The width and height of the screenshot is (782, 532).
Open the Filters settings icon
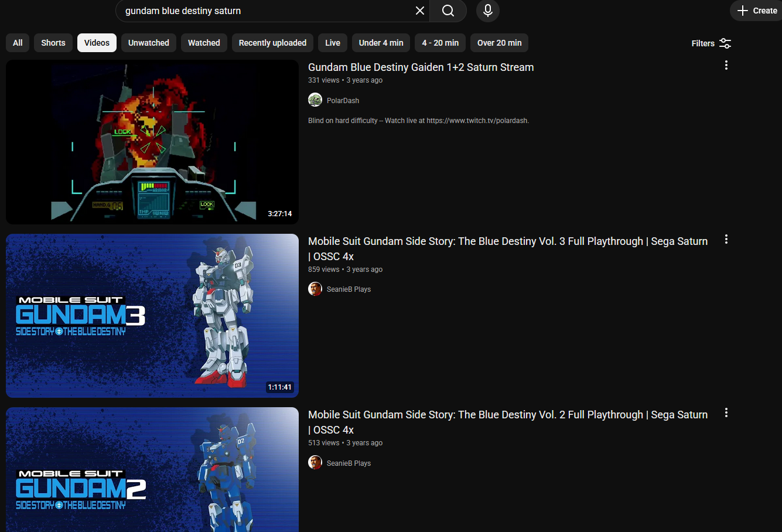(725, 43)
